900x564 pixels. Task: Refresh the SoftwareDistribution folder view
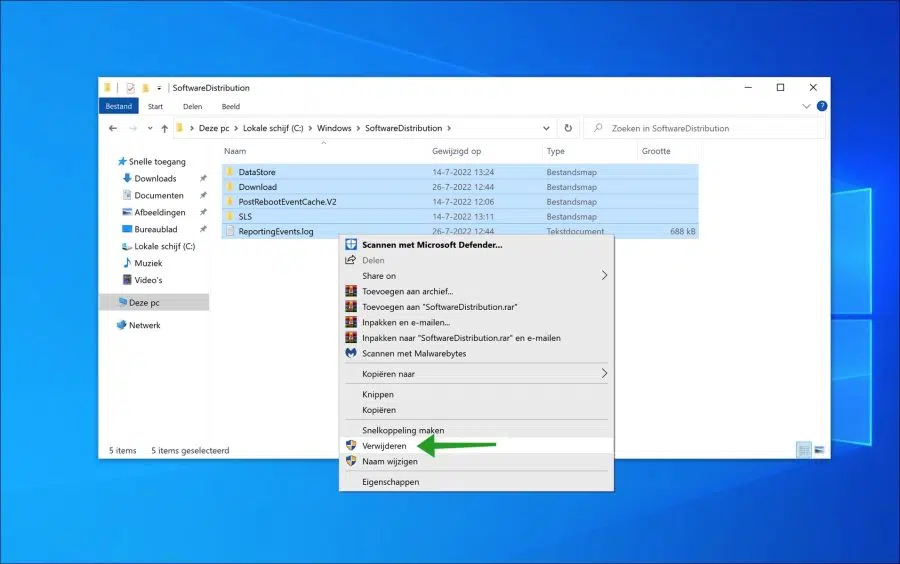point(568,128)
